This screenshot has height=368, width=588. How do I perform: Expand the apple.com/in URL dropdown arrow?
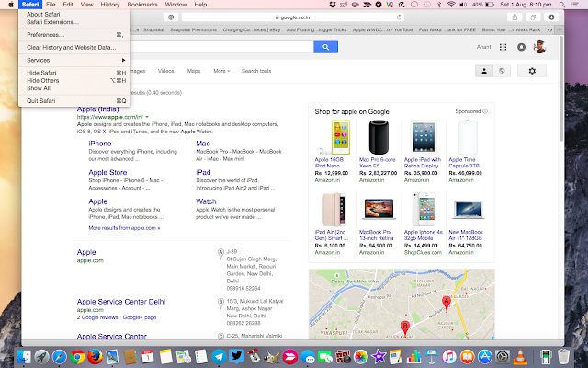click(147, 117)
